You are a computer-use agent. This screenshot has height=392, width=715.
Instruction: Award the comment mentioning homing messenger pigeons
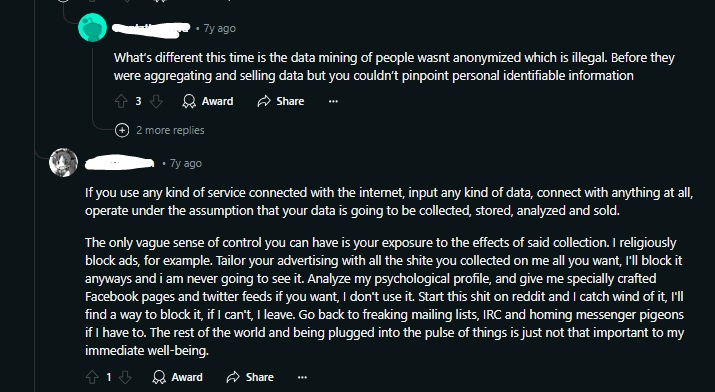(x=177, y=377)
